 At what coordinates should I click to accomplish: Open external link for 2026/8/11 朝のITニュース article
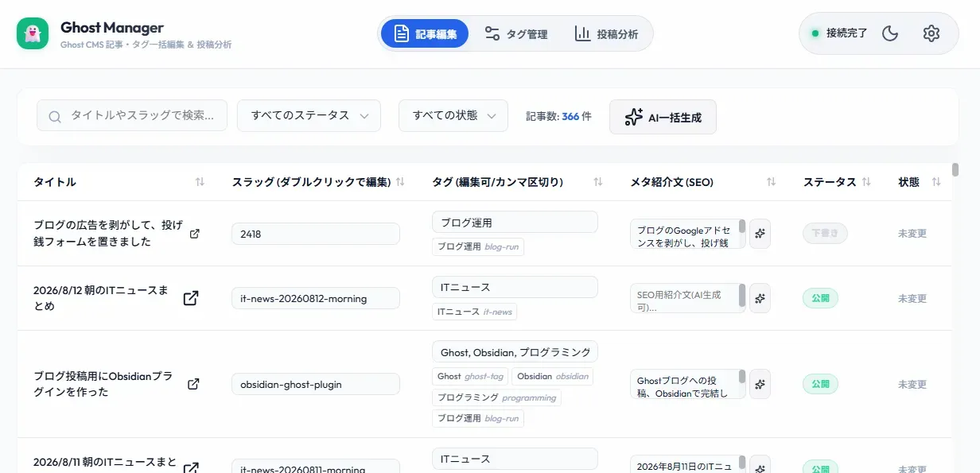pyautogui.click(x=191, y=468)
